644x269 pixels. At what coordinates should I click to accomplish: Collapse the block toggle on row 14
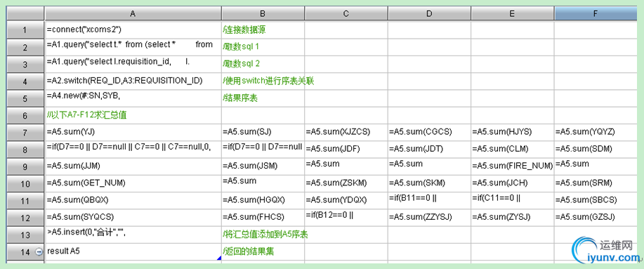39,252
